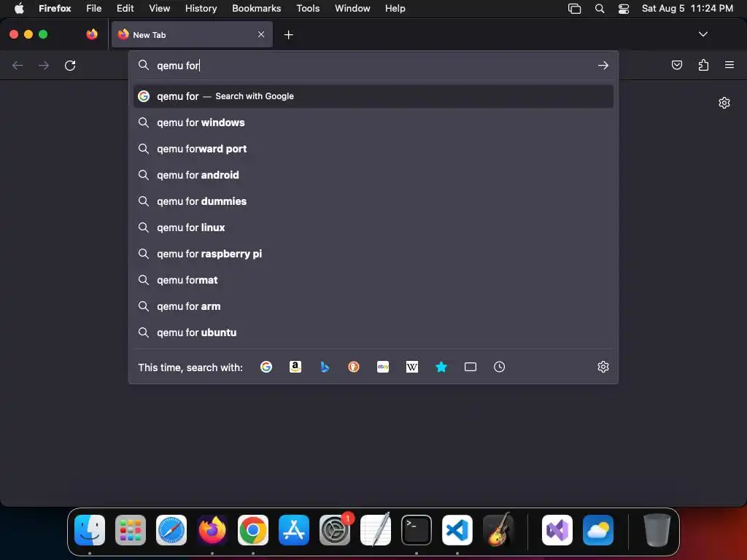Open Terminal from the Dock

pos(417,530)
